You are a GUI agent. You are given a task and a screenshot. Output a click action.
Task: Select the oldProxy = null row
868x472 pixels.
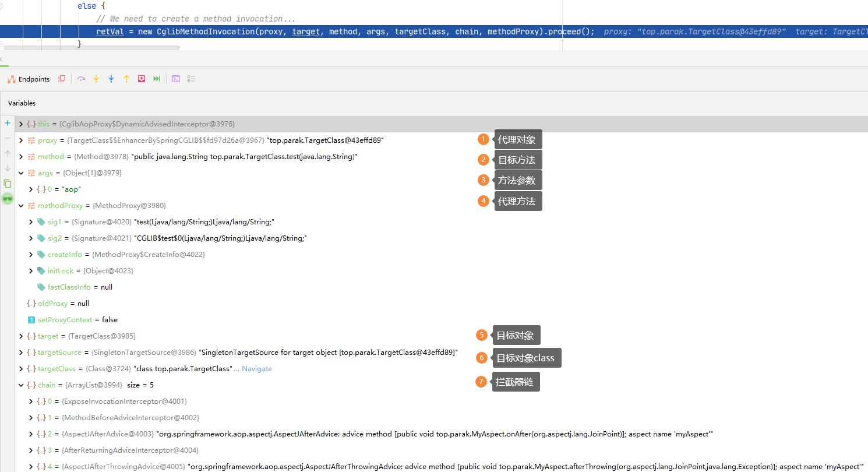click(x=441, y=304)
